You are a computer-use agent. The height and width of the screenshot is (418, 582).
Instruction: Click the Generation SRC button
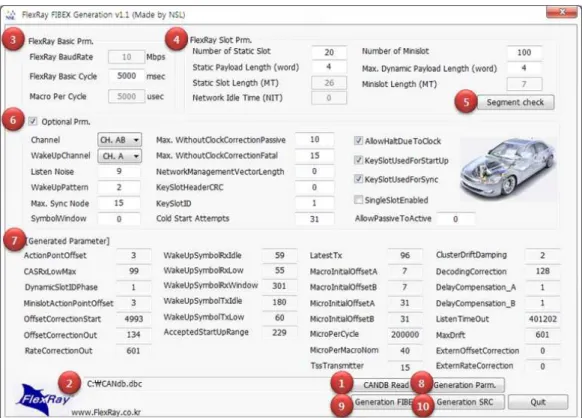coord(465,402)
